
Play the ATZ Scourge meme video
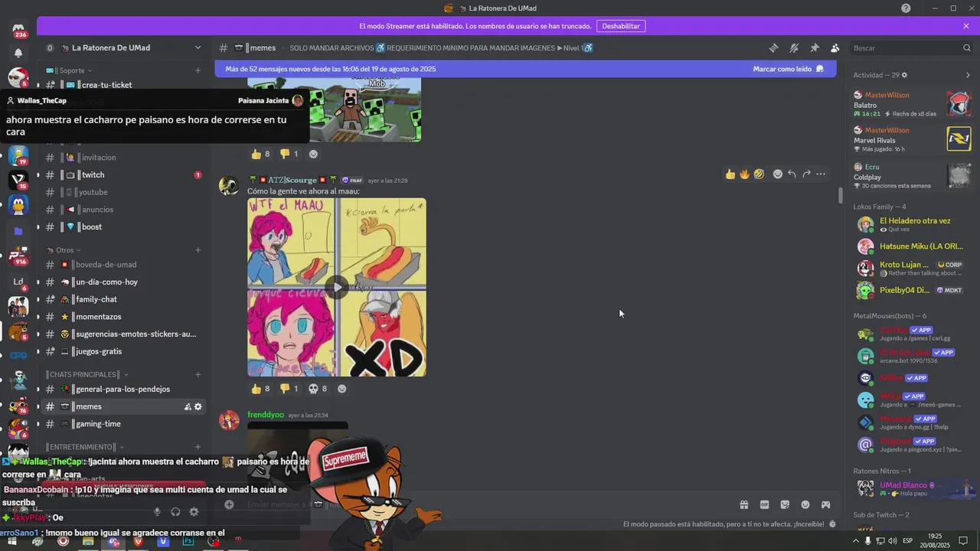click(337, 288)
